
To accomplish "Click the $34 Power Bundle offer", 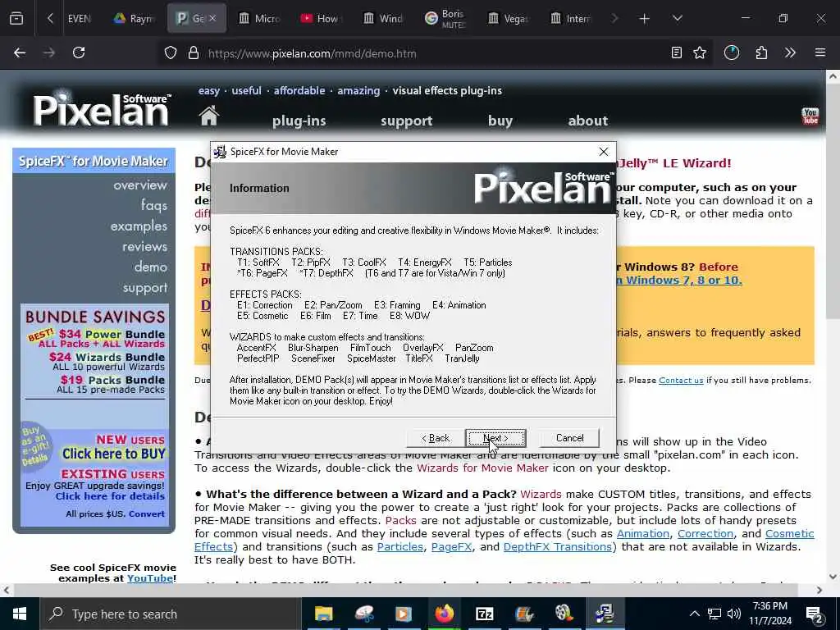I will click(x=102, y=339).
